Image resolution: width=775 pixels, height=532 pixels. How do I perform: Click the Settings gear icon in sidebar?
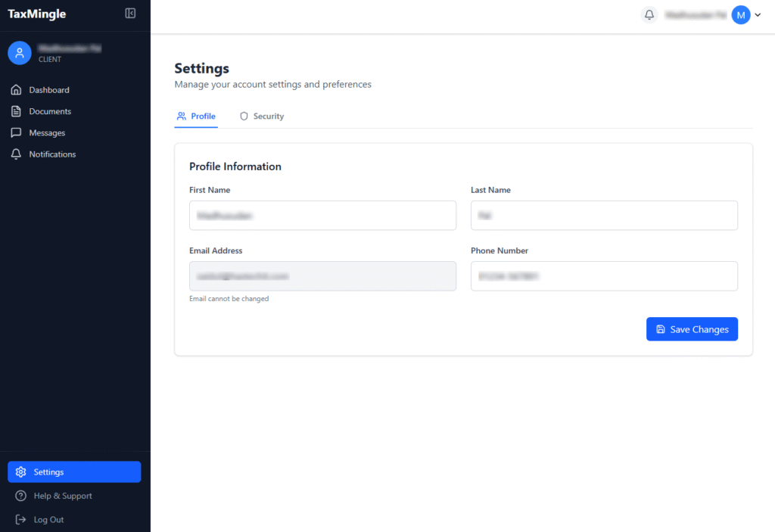21,472
